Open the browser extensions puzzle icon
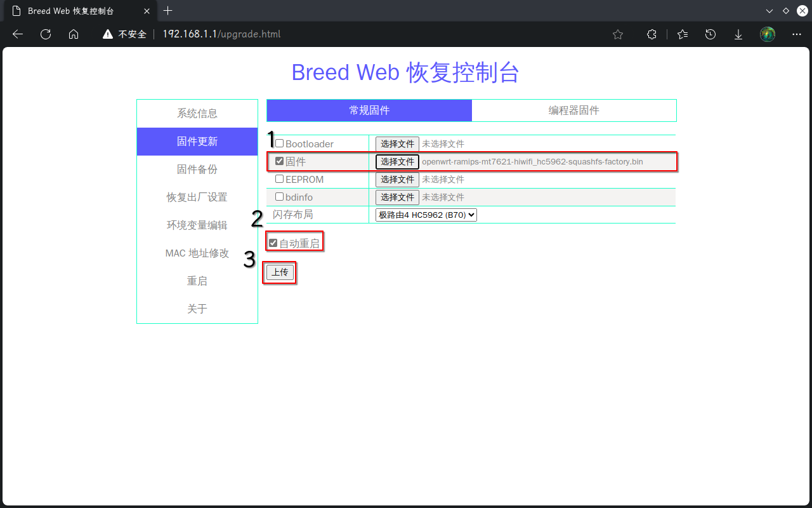Screen dimensions: 812x508 pos(652,34)
